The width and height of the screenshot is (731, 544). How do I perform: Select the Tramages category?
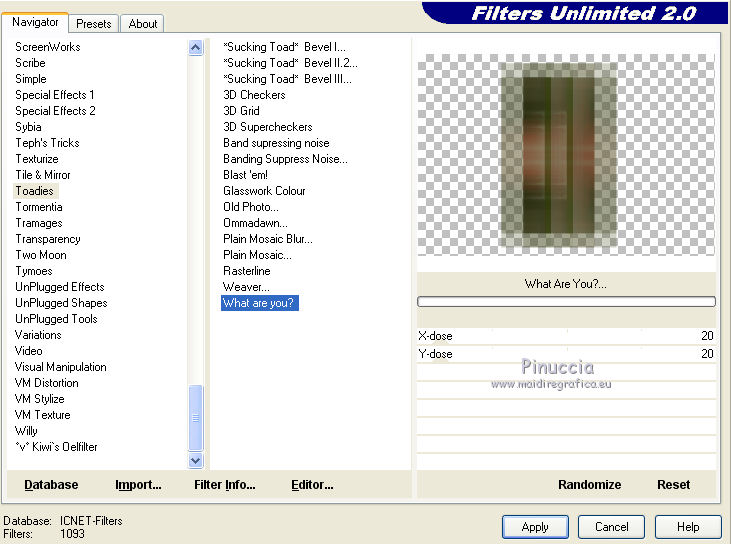[39, 223]
